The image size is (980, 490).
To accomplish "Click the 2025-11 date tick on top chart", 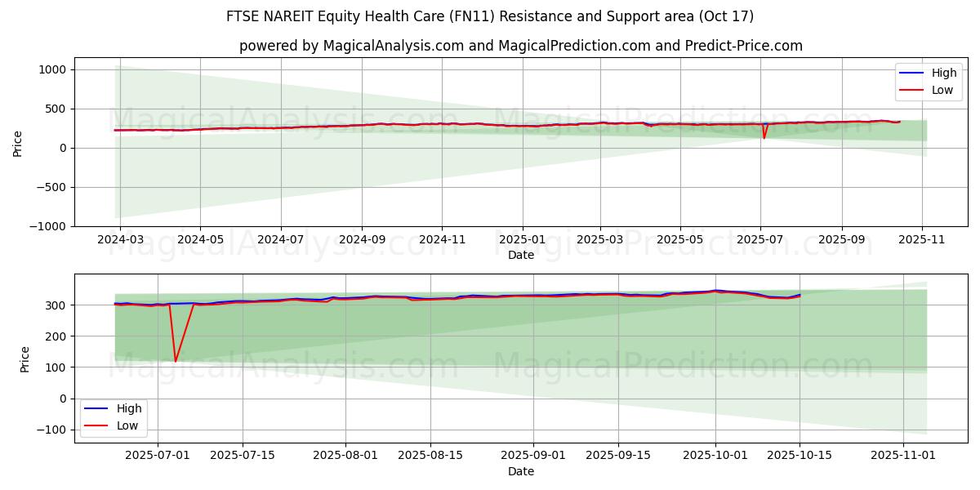I will tap(922, 241).
